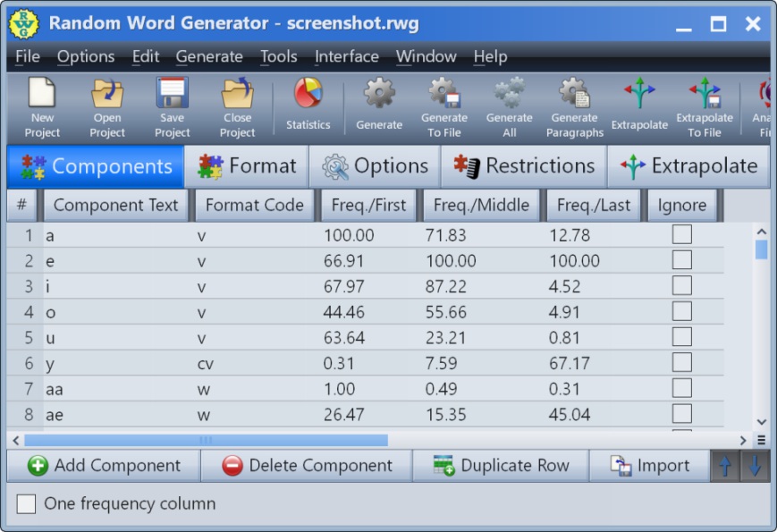
Task: Create a New Project
Action: [x=41, y=107]
